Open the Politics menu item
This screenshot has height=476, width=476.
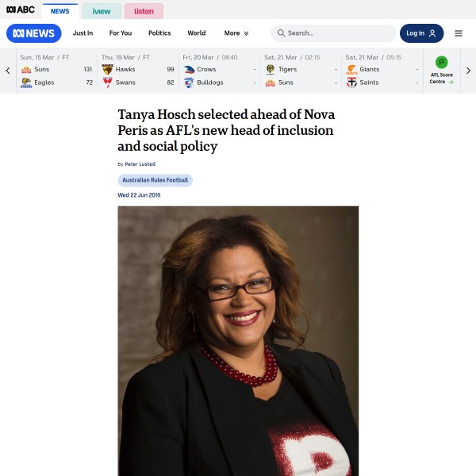pyautogui.click(x=159, y=33)
